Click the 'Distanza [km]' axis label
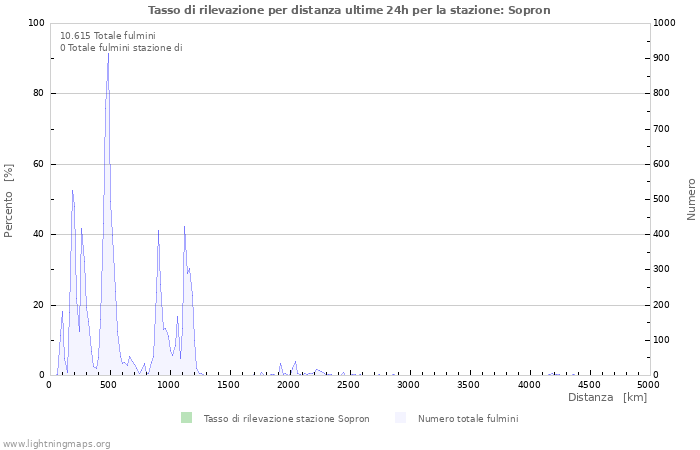This screenshot has width=700, height=450. pos(607,397)
